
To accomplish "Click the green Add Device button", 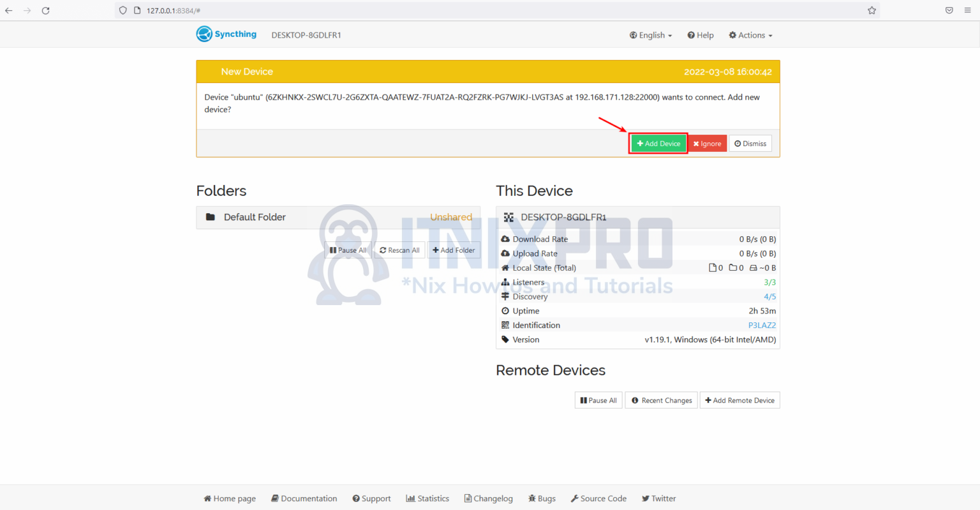I will point(658,143).
